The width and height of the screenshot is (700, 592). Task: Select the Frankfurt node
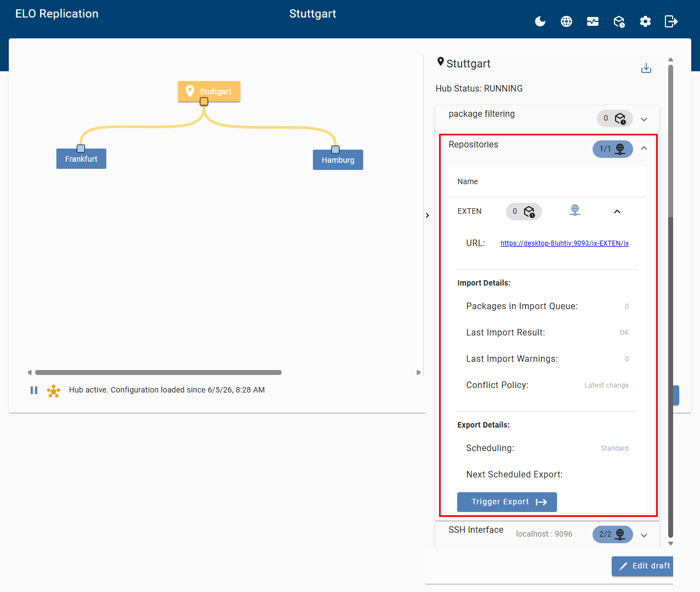coord(81,159)
